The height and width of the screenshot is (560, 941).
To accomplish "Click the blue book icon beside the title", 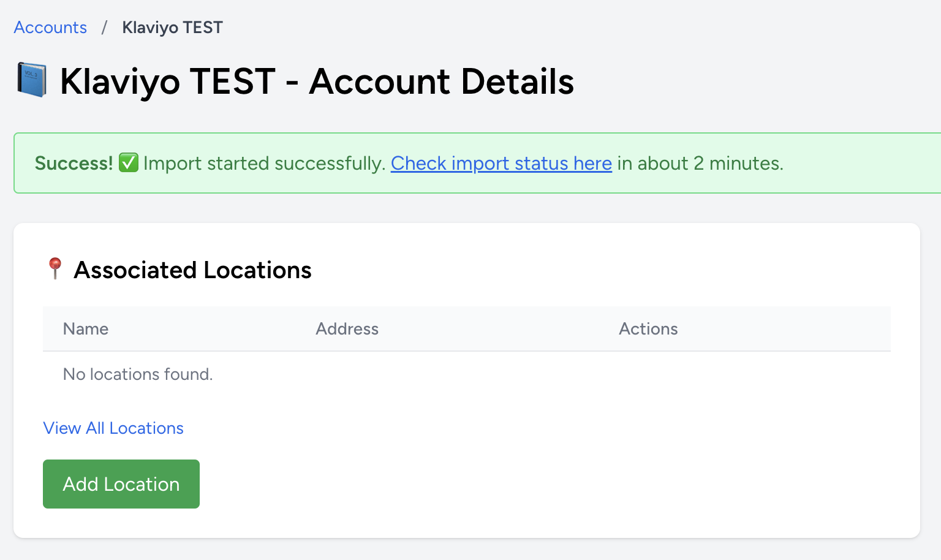I will 32,80.
